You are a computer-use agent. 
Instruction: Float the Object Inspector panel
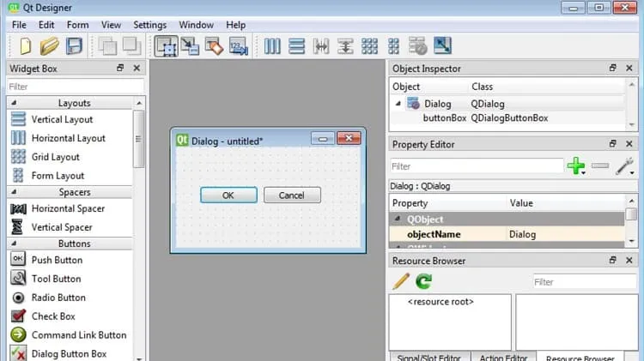pyautogui.click(x=612, y=68)
